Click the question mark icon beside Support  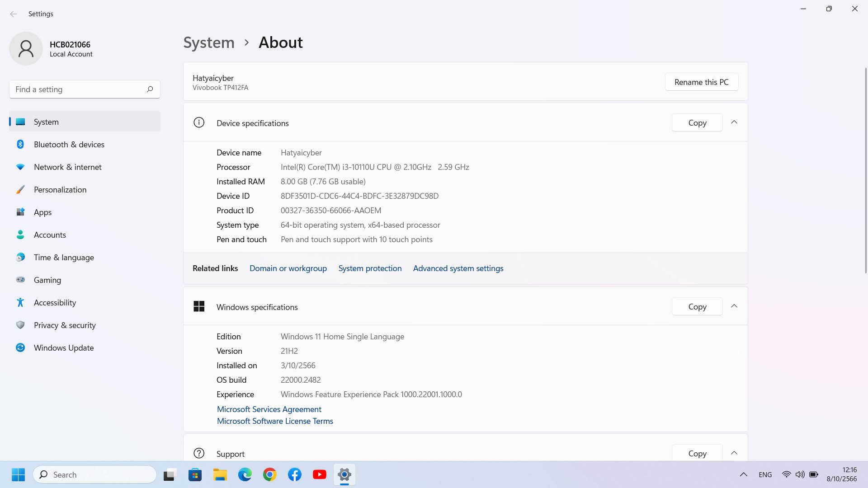tap(199, 453)
